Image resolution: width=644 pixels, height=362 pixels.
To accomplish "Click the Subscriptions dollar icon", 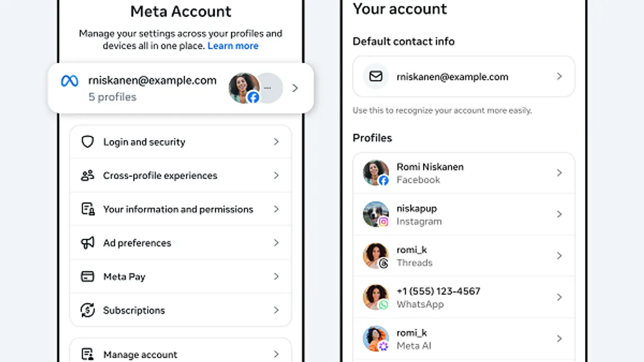I will (x=87, y=310).
